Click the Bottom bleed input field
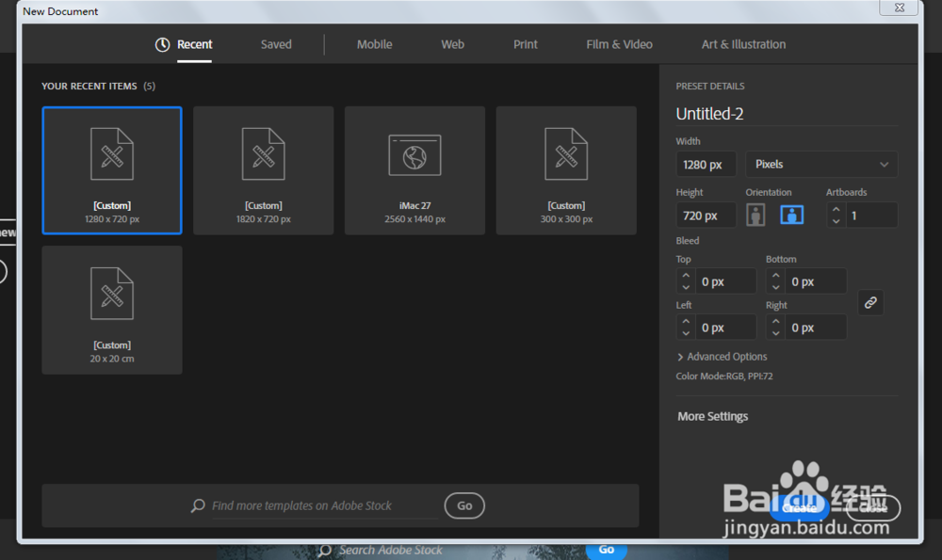This screenshot has height=560, width=942. coord(816,281)
